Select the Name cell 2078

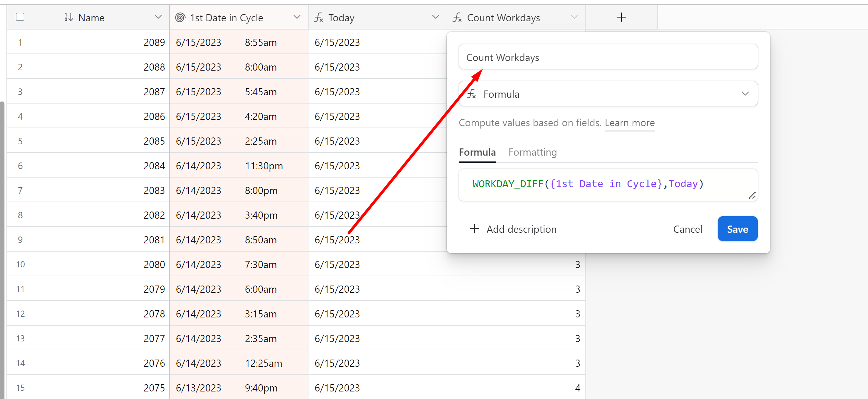click(88, 314)
